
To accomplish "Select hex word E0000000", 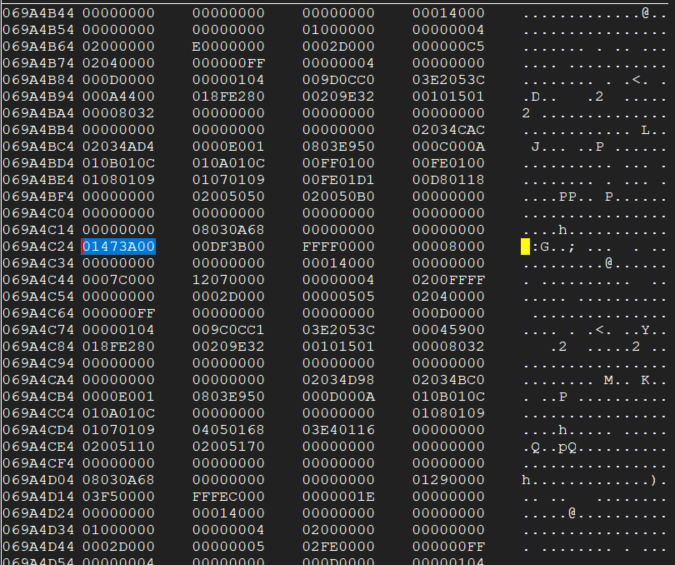I will [x=228, y=46].
